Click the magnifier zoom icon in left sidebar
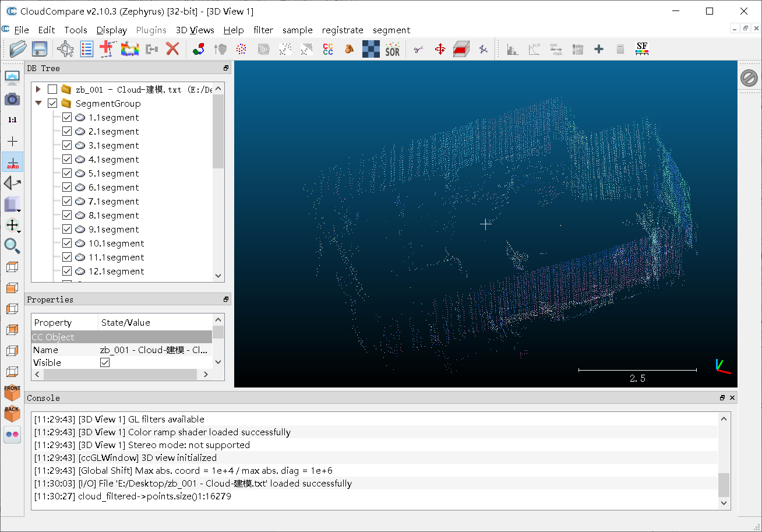762x532 pixels. (12, 246)
